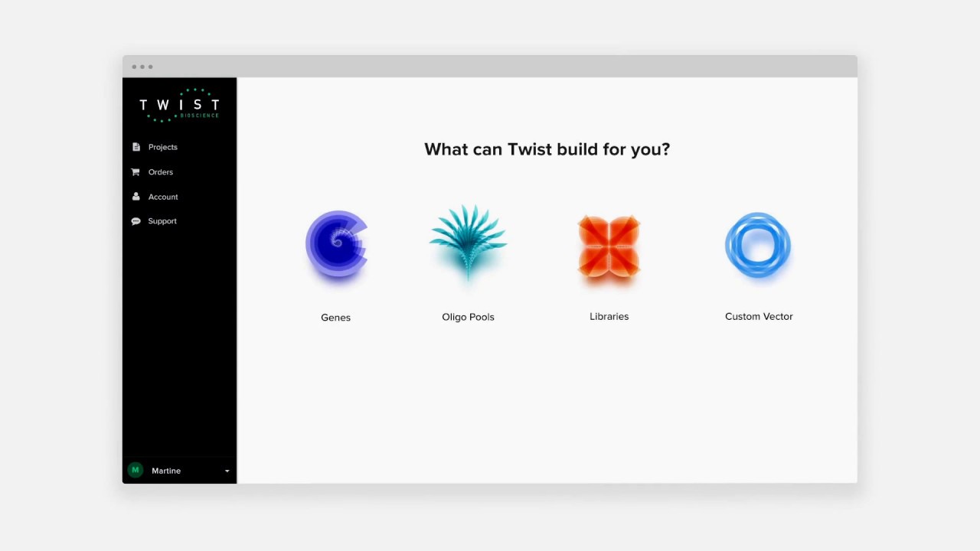The width and height of the screenshot is (980, 551).
Task: Click the Martine username label
Action: pos(166,471)
